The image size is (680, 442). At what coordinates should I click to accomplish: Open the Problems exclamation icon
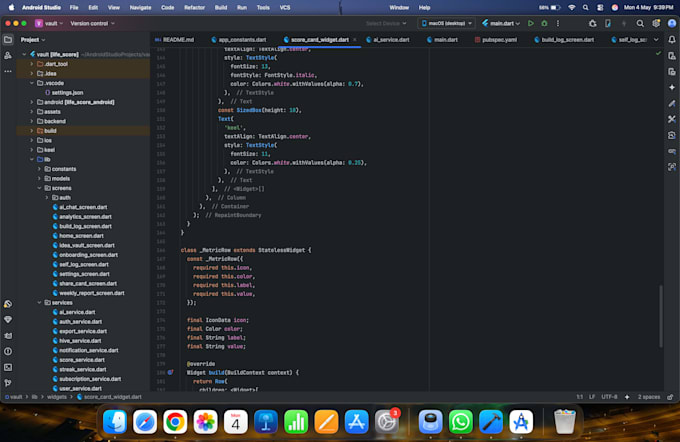pos(8,351)
